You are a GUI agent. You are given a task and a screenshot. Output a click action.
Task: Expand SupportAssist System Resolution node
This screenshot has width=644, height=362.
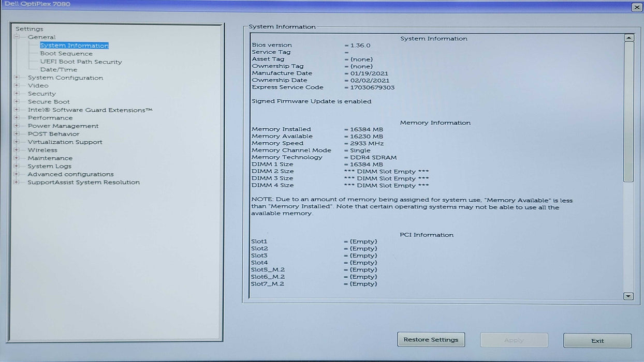tap(17, 183)
